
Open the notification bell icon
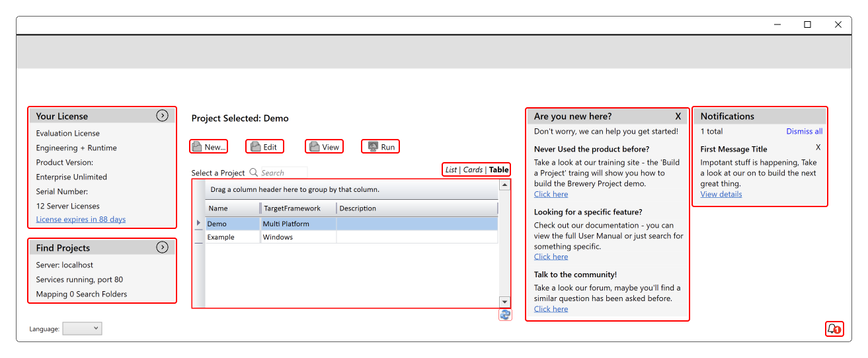[834, 329]
